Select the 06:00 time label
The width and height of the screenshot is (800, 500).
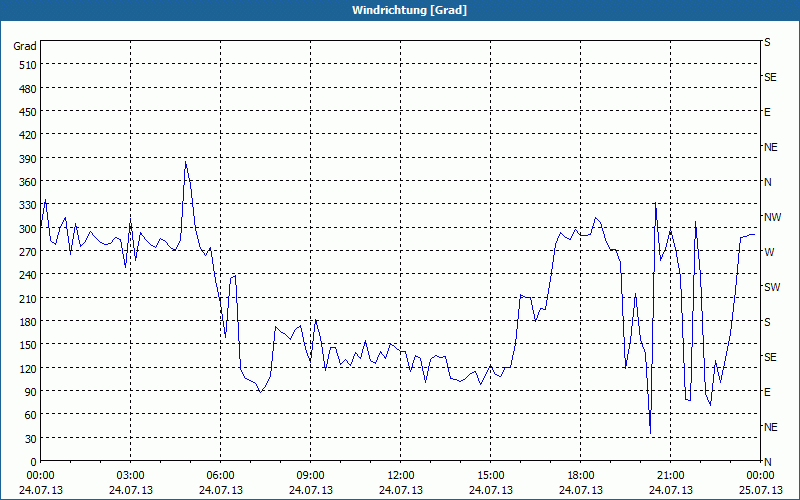click(x=220, y=476)
